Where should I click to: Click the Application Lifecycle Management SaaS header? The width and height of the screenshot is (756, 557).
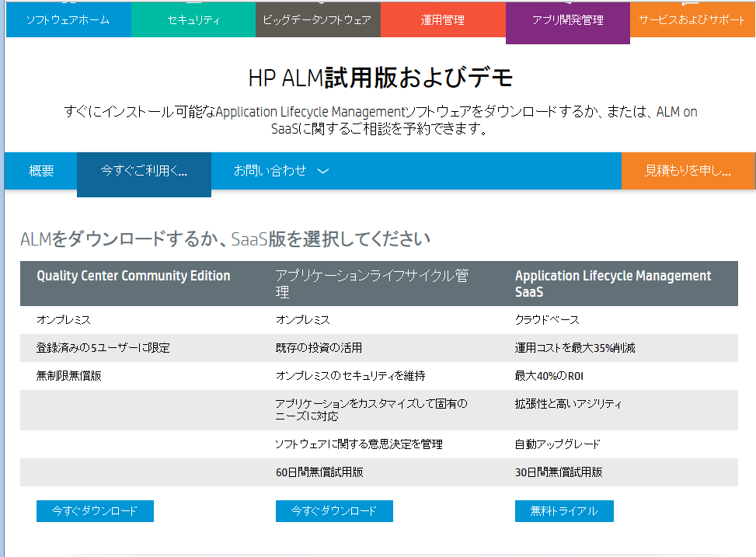click(x=612, y=283)
